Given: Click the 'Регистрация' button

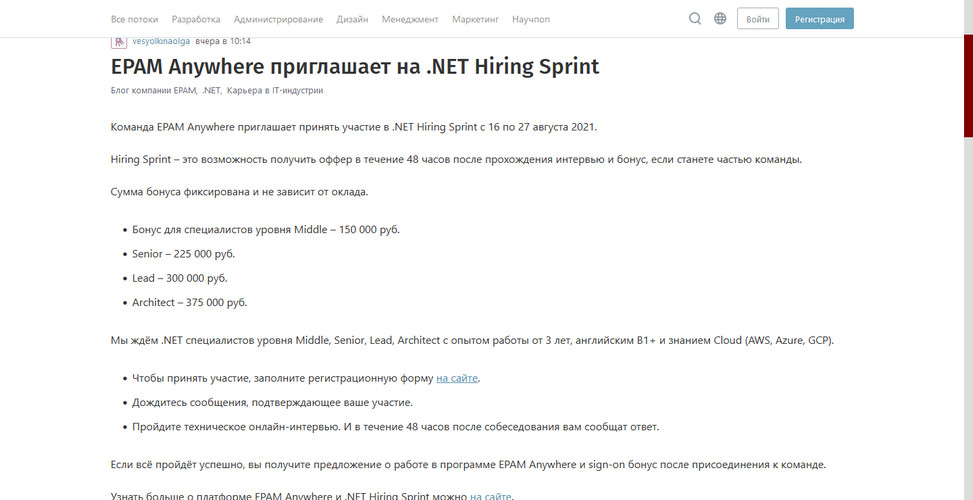Looking at the screenshot, I should (820, 19).
